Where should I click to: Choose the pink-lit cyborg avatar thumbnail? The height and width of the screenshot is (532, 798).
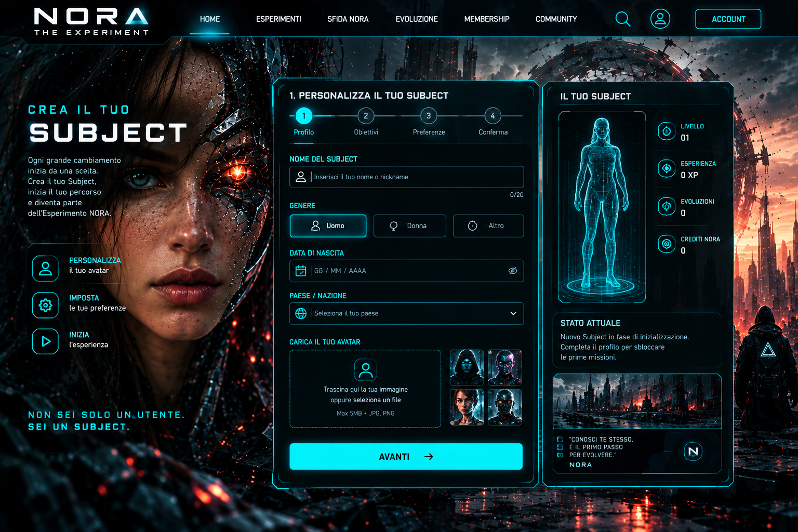click(x=505, y=367)
